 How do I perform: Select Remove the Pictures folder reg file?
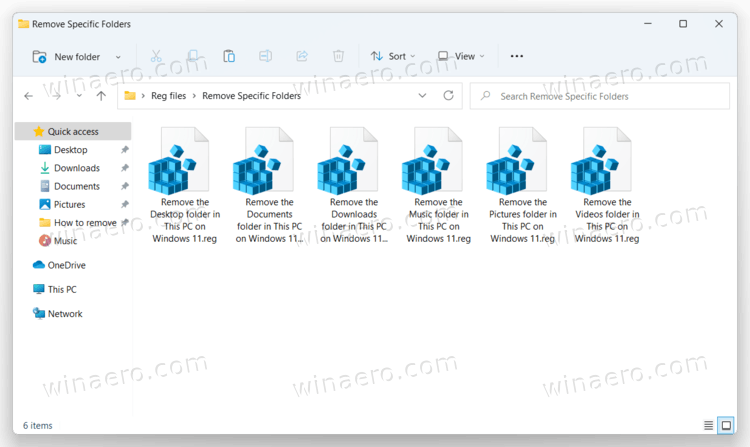522,185
